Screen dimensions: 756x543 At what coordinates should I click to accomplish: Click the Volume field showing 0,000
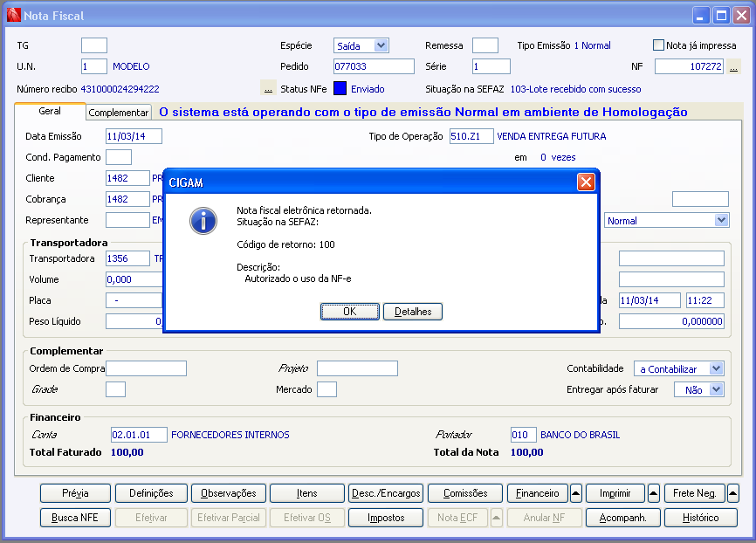click(134, 279)
